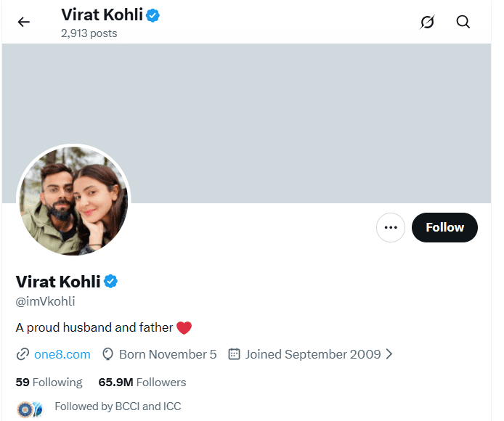Click the red heart emoji in the bio
Screen dimensions: 504x421
184,327
